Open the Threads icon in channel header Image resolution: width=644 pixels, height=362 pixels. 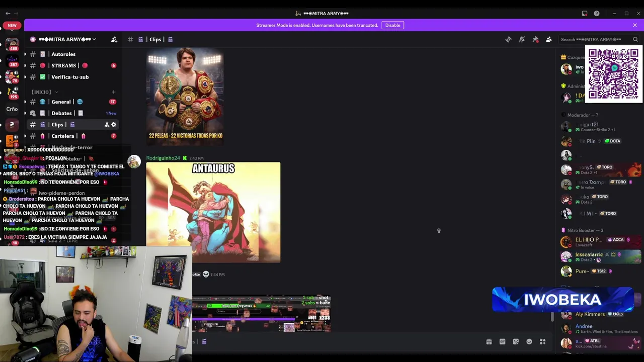pos(508,39)
